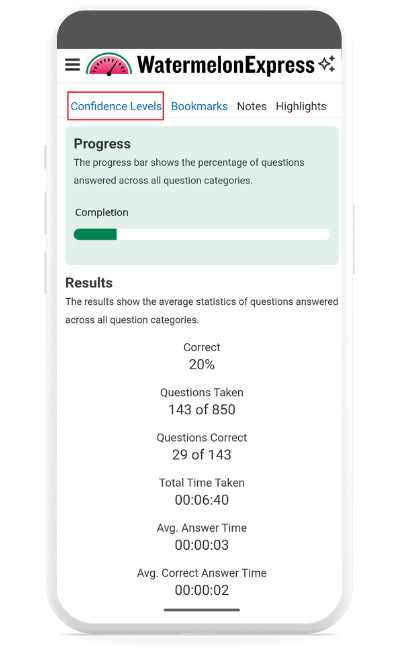
Task: Click the Completion label
Action: [102, 213]
